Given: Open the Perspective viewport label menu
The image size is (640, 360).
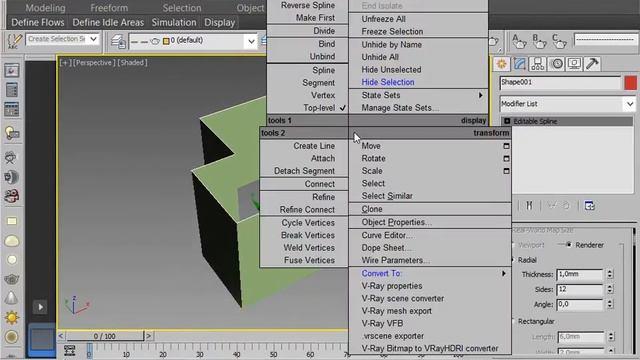Looking at the screenshot, I should point(94,63).
